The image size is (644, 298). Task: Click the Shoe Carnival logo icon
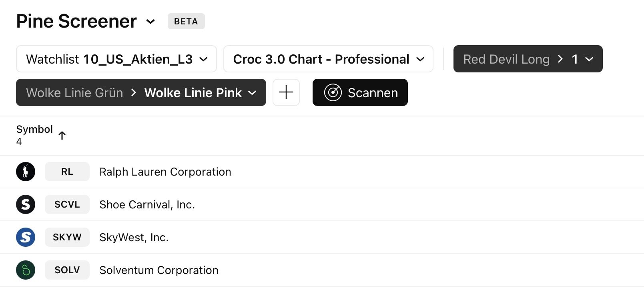(26, 204)
